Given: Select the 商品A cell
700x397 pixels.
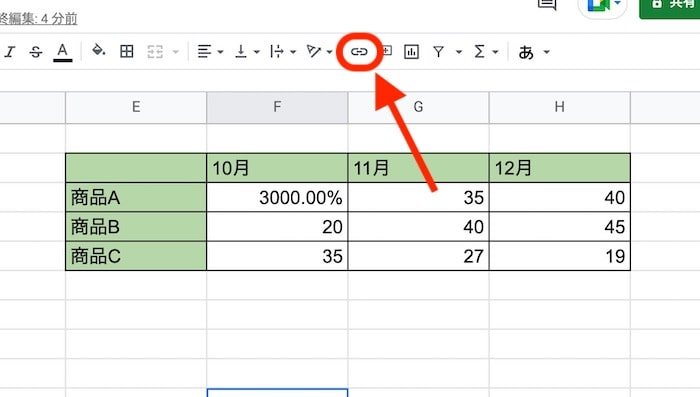Looking at the screenshot, I should coord(136,197).
